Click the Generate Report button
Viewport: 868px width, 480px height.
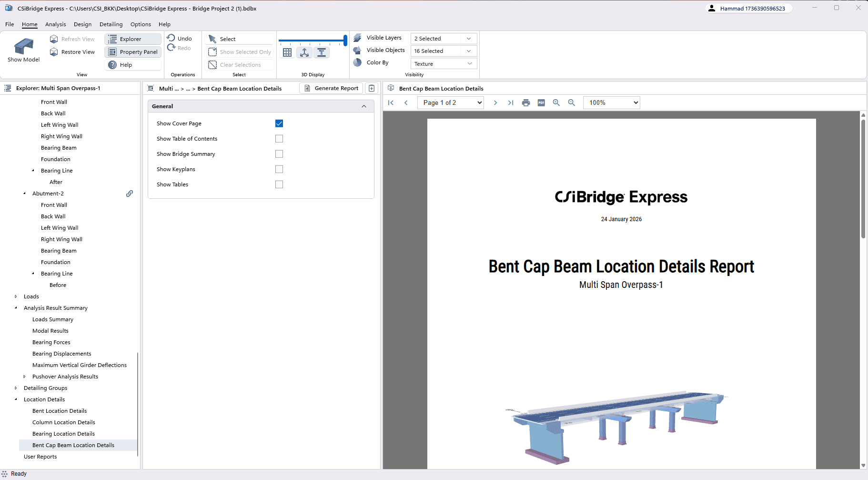(x=331, y=88)
